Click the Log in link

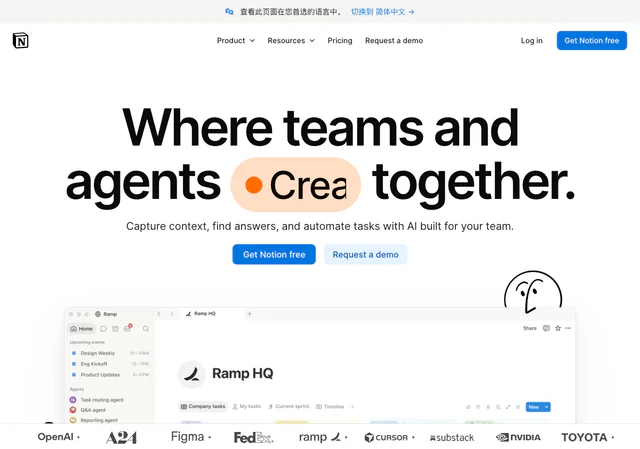(531, 40)
